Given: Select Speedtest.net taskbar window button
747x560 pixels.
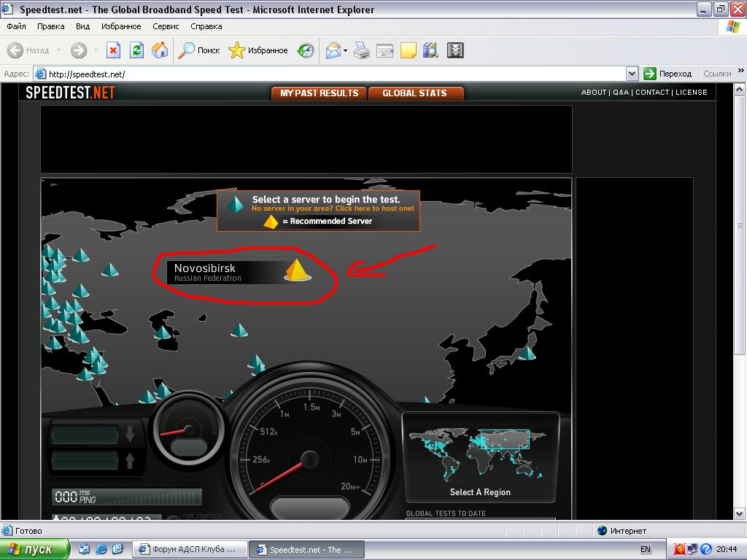Looking at the screenshot, I should [x=307, y=550].
